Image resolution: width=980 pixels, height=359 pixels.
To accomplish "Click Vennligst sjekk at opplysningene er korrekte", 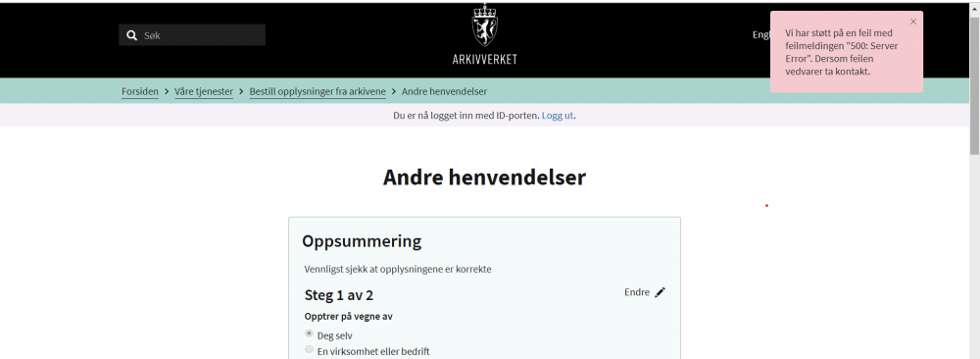I will [x=398, y=270].
